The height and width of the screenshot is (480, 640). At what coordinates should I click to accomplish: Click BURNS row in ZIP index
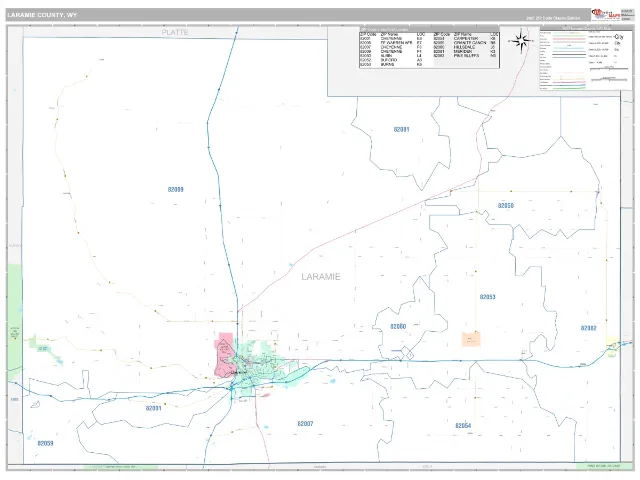pos(391,64)
